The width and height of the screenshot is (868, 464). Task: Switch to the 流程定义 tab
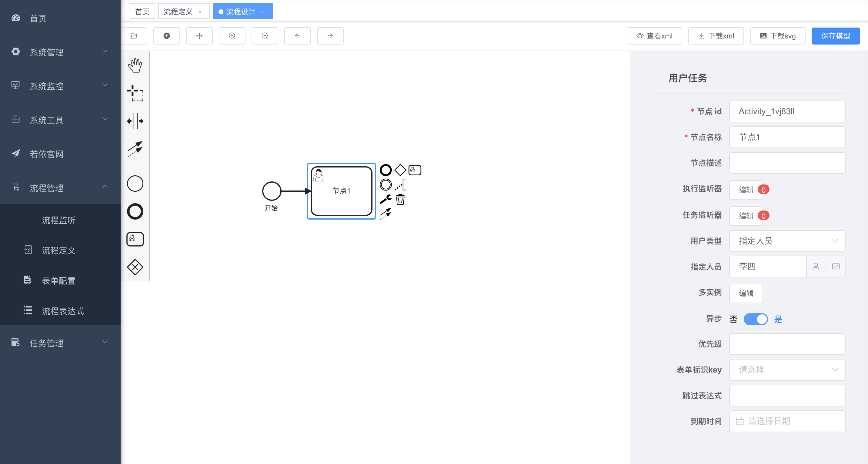178,12
